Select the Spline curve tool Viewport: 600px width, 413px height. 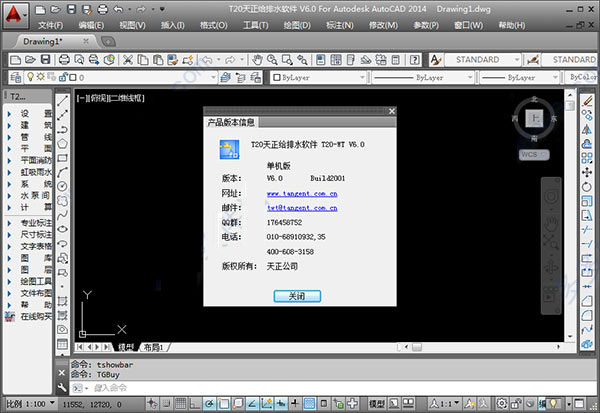(62, 215)
